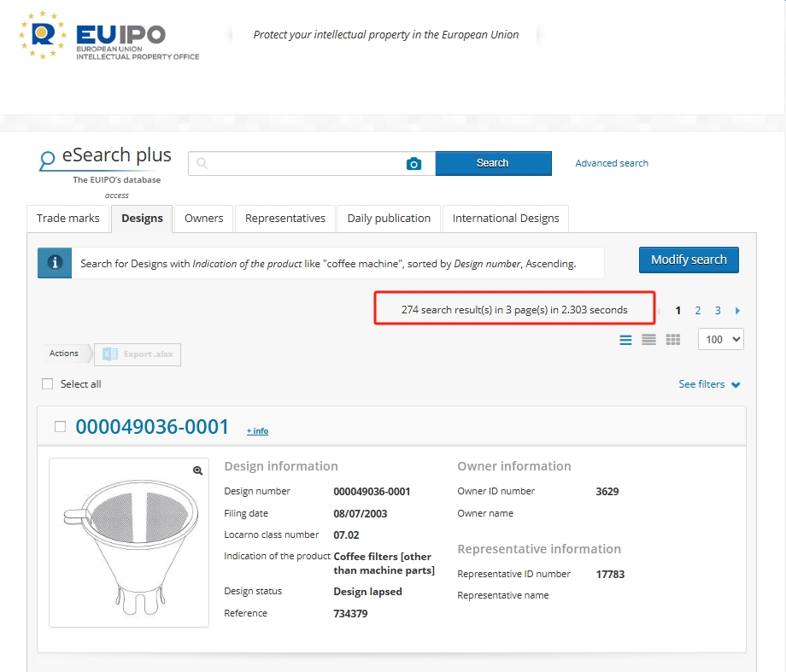
Task: Click the magnifier icon in search box
Action: click(202, 163)
